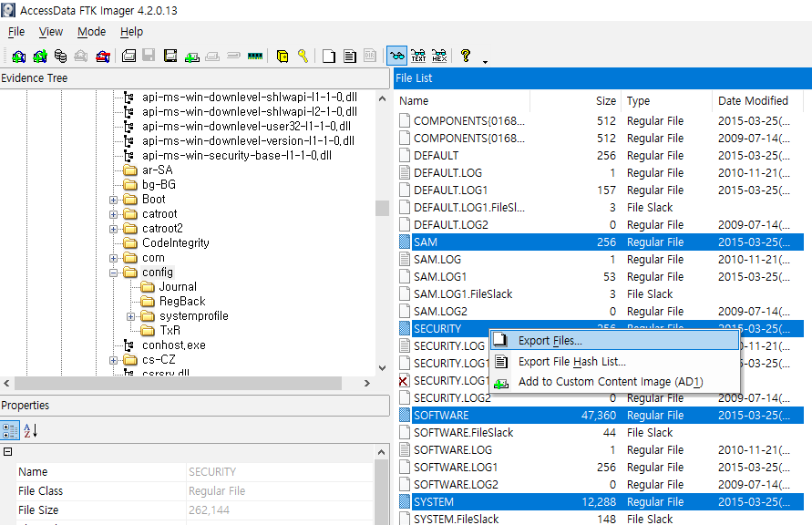Expand the cs-CZ folder node
This screenshot has height=525, width=812.
pos(113,360)
